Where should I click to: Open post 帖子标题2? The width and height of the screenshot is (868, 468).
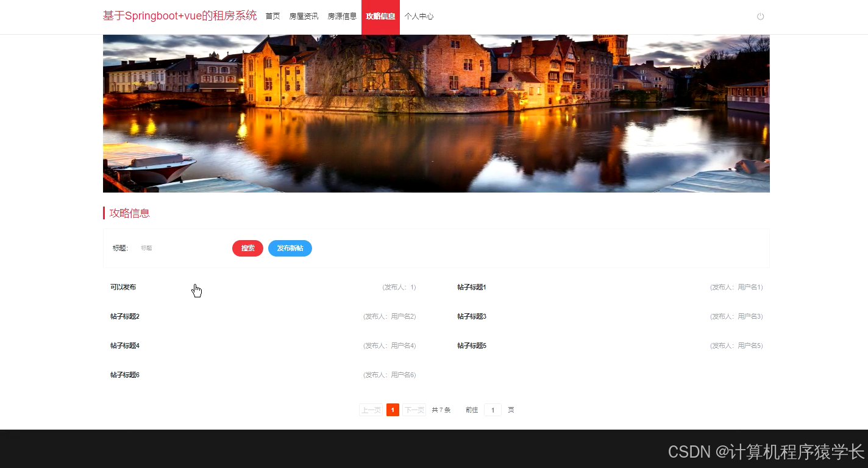[x=125, y=316]
